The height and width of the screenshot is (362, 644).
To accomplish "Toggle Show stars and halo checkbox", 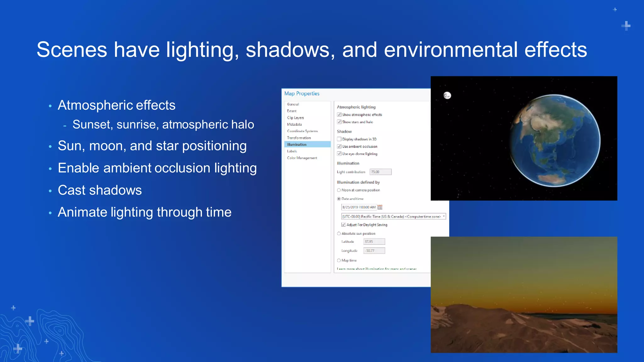I will pos(339,122).
